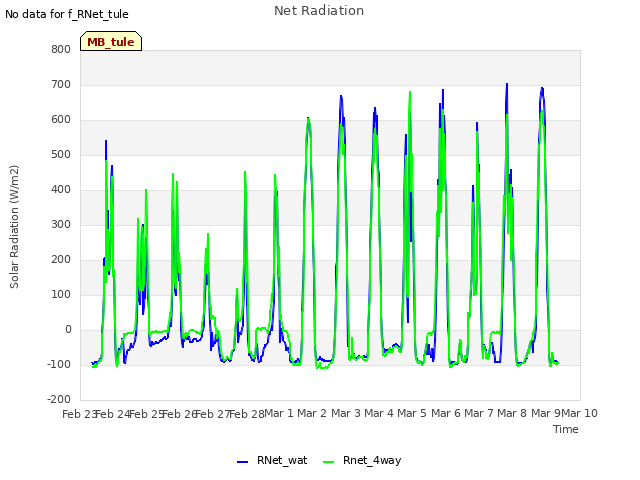The width and height of the screenshot is (640, 480).
Task: Click the Rnet_4way legend entry
Action: 362,460
